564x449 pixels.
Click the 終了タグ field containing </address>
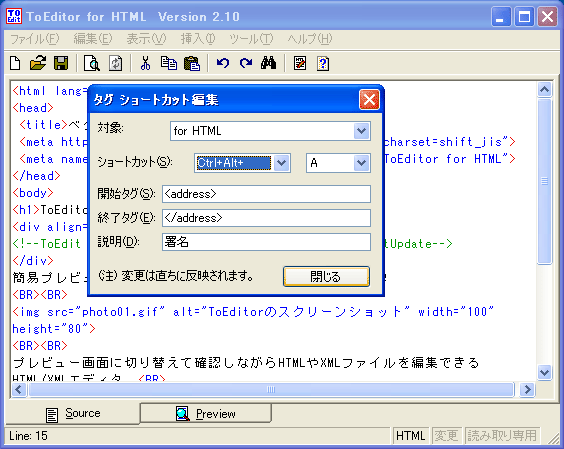[x=266, y=218]
